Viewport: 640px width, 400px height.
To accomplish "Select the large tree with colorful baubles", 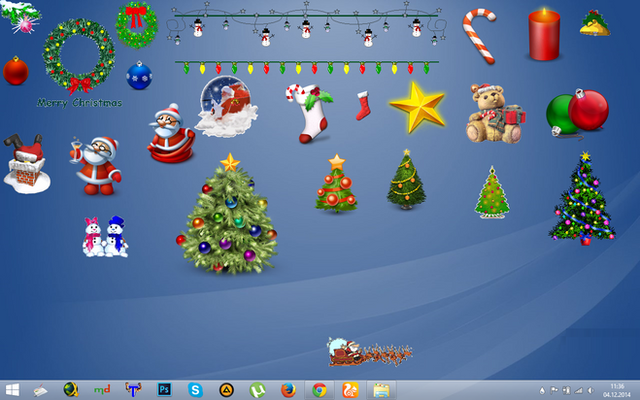I will (x=228, y=213).
